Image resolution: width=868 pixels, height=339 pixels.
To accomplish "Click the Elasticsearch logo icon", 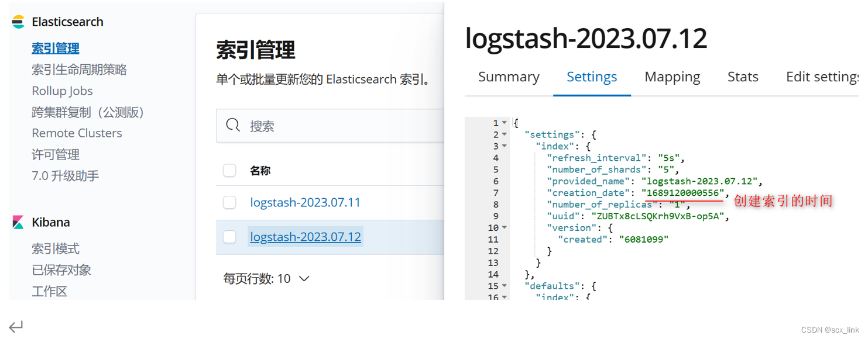I will point(18,22).
